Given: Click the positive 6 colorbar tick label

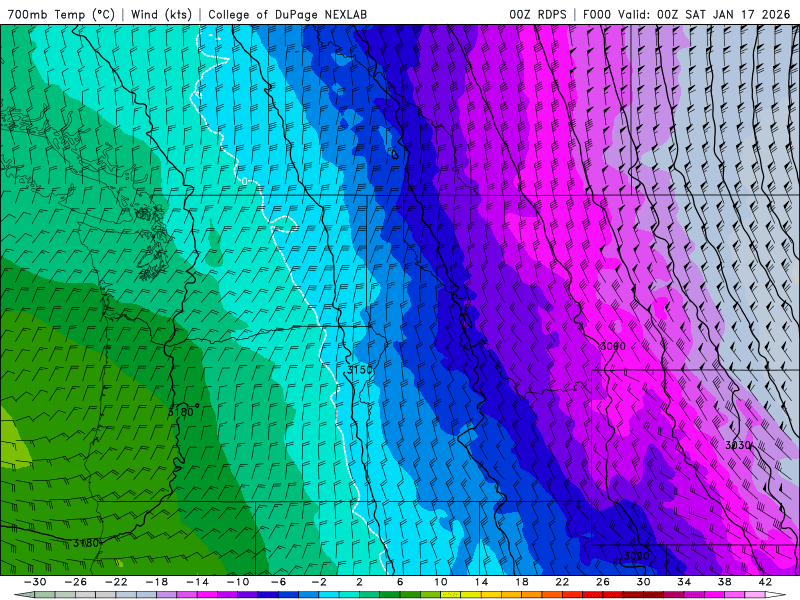Looking at the screenshot, I should pos(400,582).
